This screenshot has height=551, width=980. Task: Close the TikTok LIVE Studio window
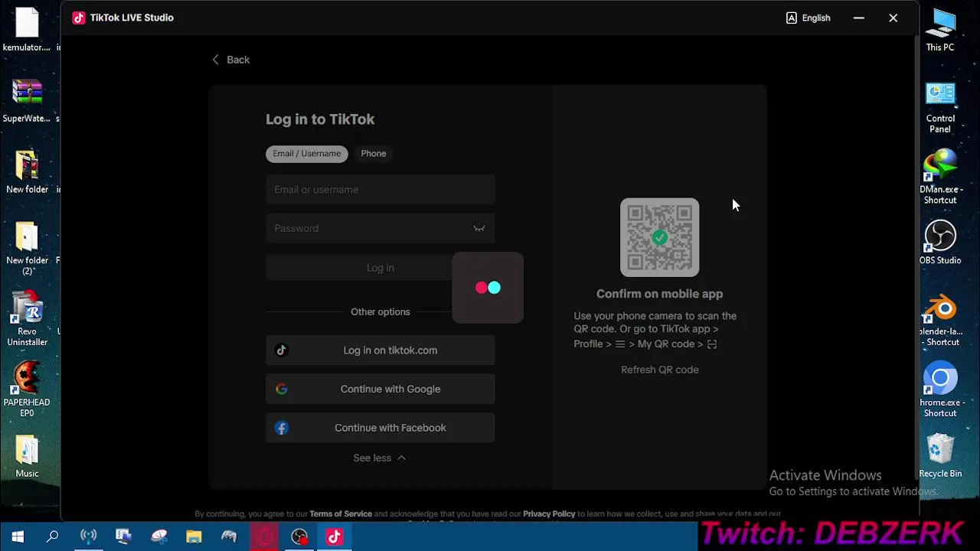pyautogui.click(x=893, y=18)
